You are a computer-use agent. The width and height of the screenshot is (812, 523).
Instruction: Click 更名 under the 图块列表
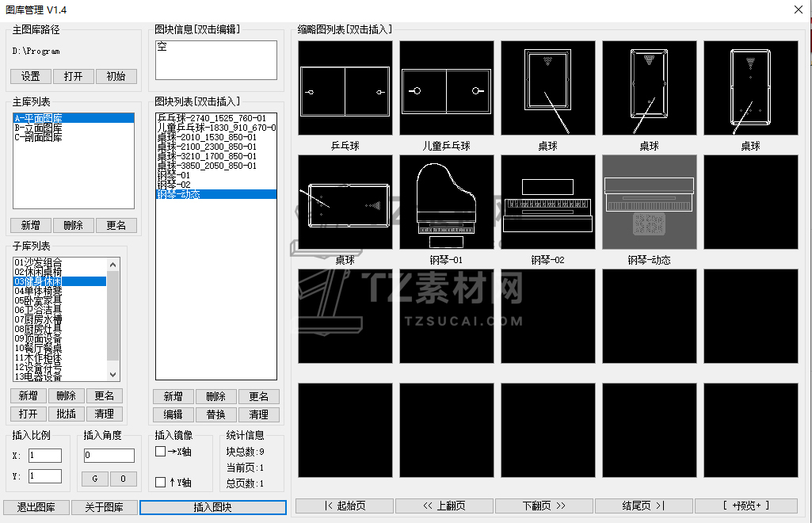[258, 396]
